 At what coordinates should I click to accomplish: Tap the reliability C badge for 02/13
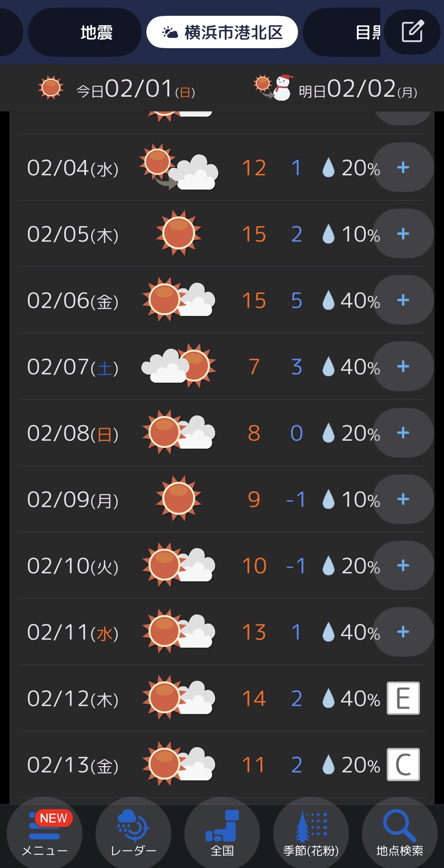click(x=403, y=765)
